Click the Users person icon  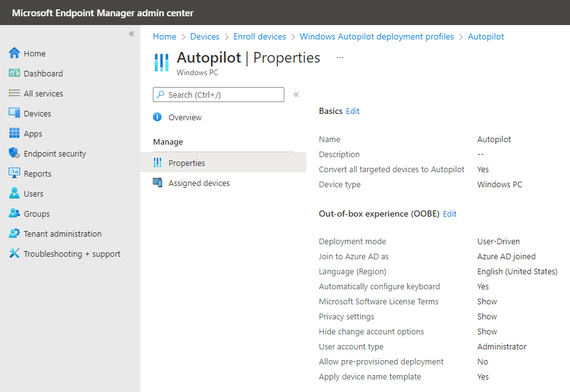[14, 193]
